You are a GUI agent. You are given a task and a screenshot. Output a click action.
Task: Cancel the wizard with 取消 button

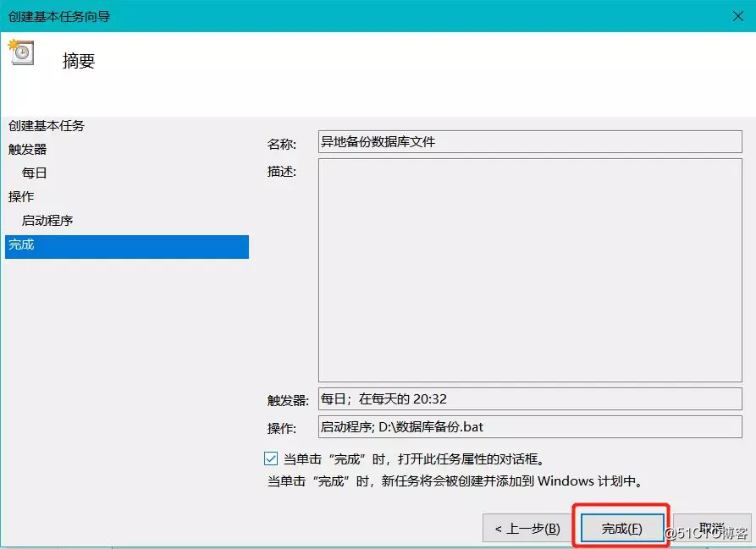point(712,529)
